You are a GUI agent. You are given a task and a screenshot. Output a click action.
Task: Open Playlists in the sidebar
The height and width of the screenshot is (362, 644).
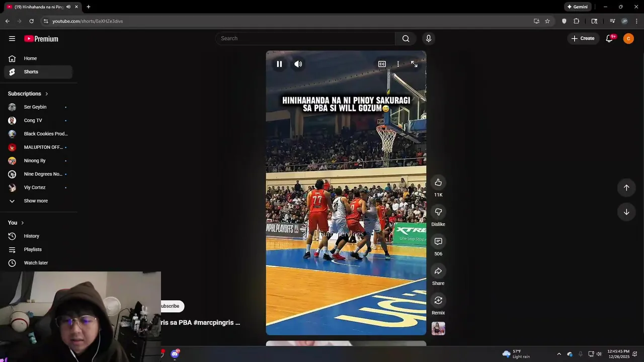click(38, 249)
